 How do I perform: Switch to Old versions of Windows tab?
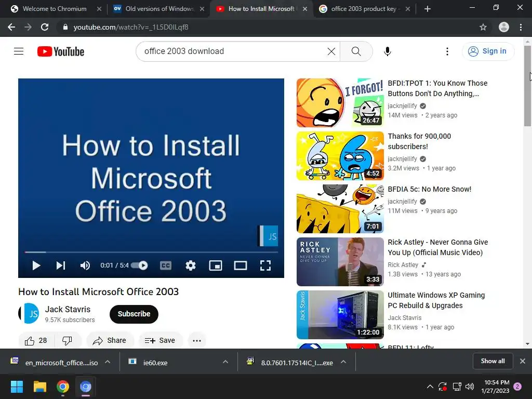coord(159,9)
